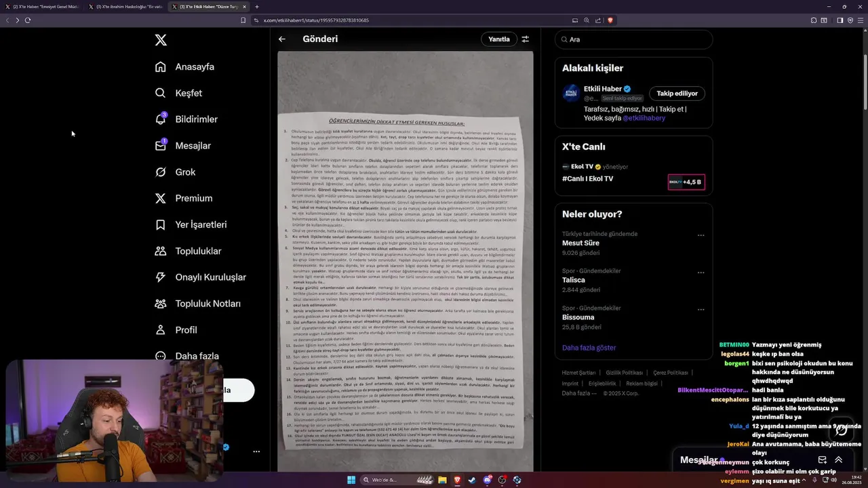Viewport: 868px width, 488px height.
Task: Open the Grok icon
Action: pos(161,172)
